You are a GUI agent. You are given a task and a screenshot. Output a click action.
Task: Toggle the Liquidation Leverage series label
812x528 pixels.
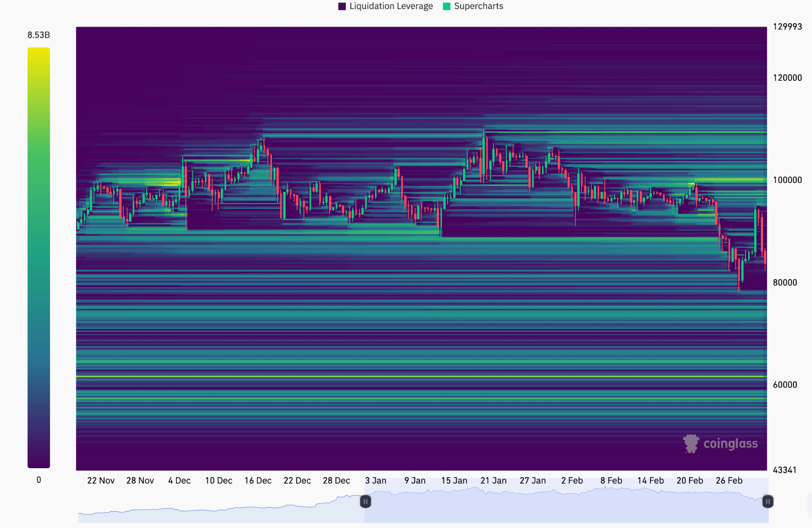pos(391,6)
